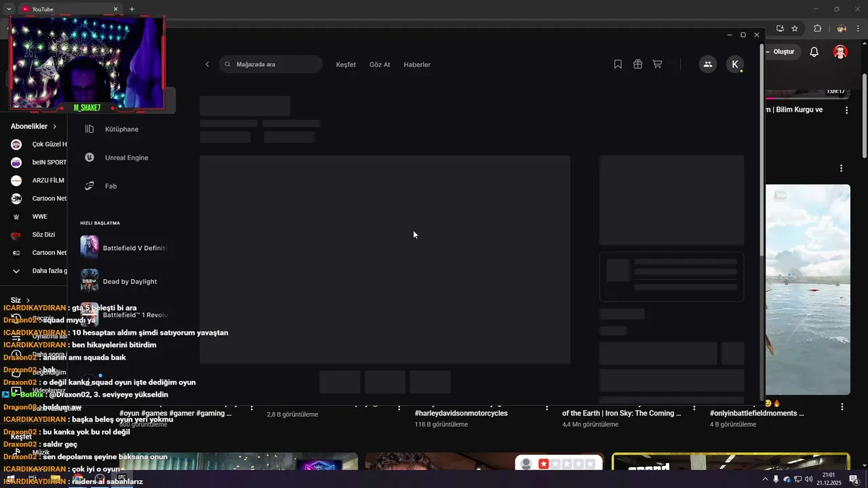Open the Çok Güzel subscription channel
This screenshot has height=488, width=868.
[39, 144]
